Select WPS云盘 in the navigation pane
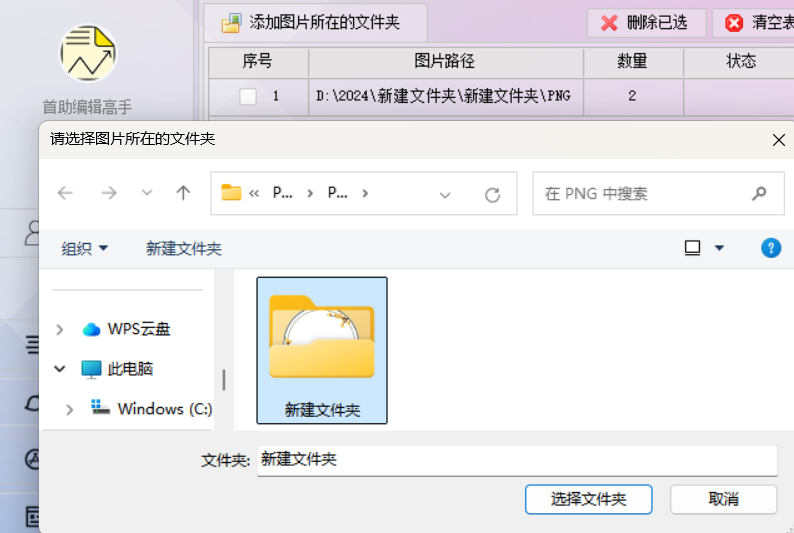 [127, 330]
